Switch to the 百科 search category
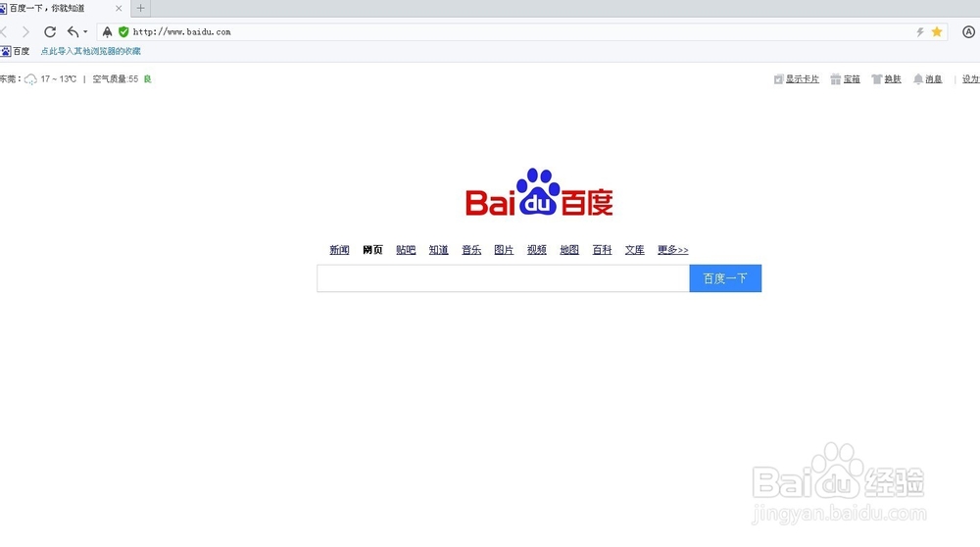The width and height of the screenshot is (980, 547). click(x=603, y=250)
